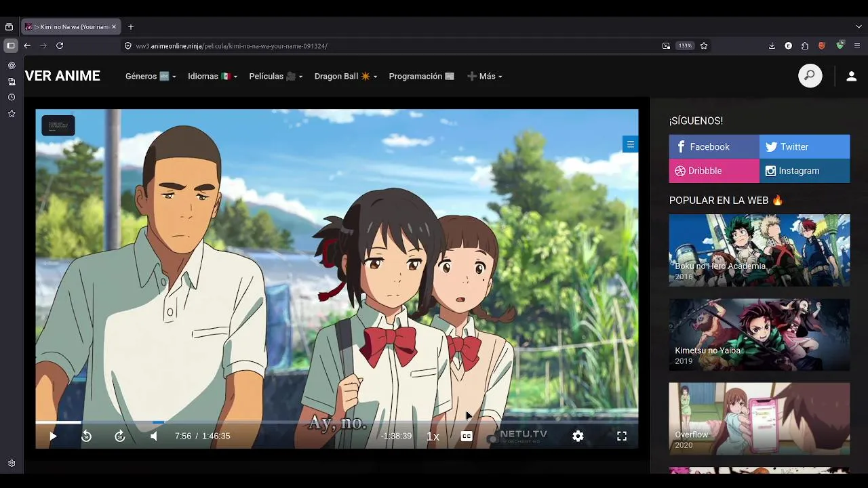Expand the Idiomas dropdown menu
Screen dimensions: 868x488
coord(212,77)
